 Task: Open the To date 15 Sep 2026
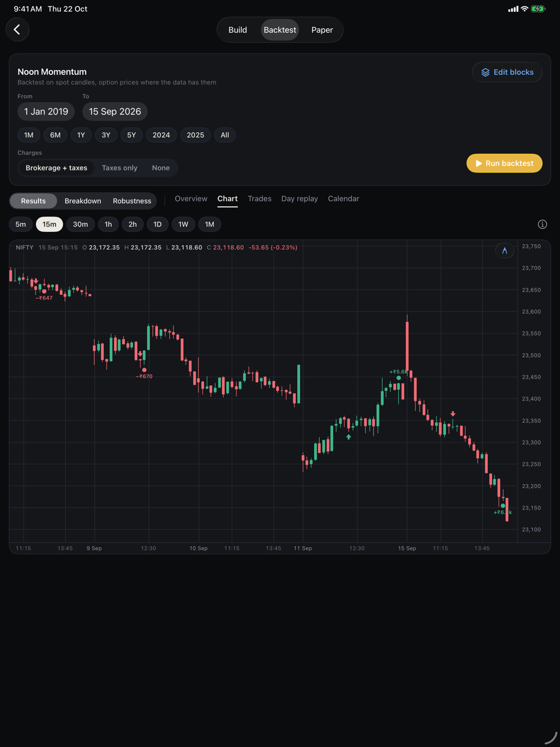point(115,111)
